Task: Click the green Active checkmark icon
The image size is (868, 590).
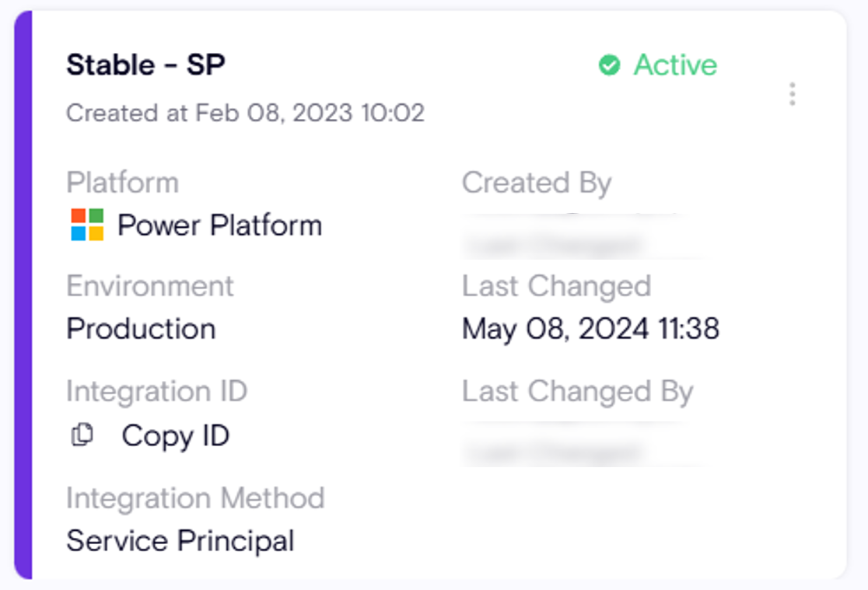Action: tap(609, 65)
